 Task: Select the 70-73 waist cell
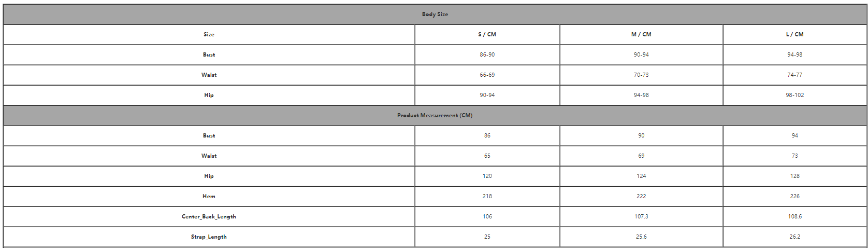coord(641,75)
